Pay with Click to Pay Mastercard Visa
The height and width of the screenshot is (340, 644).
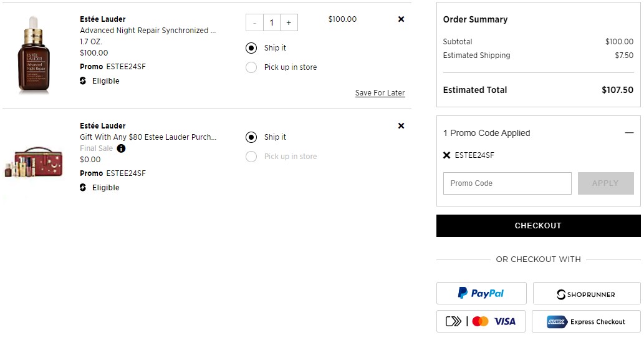coord(481,321)
